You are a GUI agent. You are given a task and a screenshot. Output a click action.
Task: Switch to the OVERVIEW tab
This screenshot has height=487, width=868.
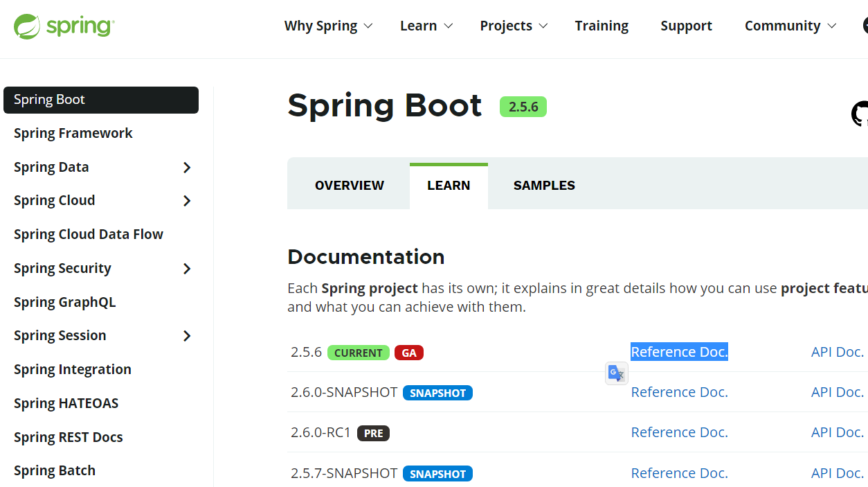349,186
